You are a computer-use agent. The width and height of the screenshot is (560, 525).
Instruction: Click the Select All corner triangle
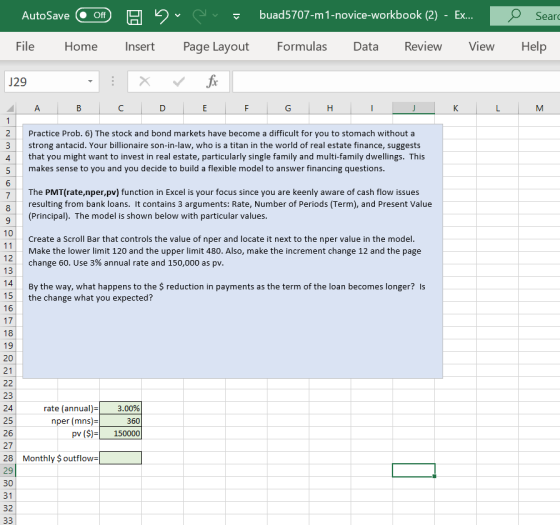pos(10,108)
